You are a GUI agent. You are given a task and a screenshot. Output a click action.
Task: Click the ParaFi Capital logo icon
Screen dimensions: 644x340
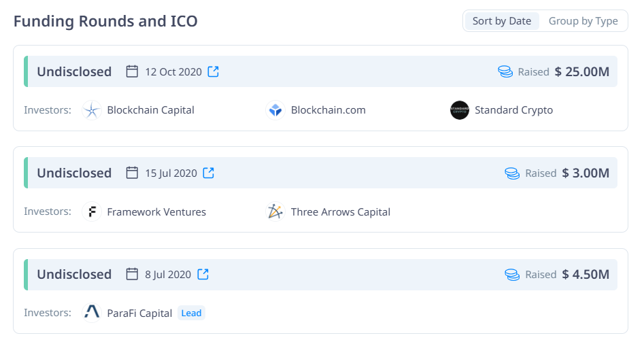point(92,313)
